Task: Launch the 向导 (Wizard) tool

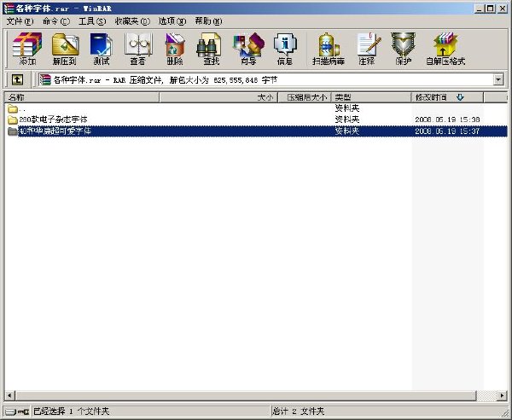Action: [248, 49]
